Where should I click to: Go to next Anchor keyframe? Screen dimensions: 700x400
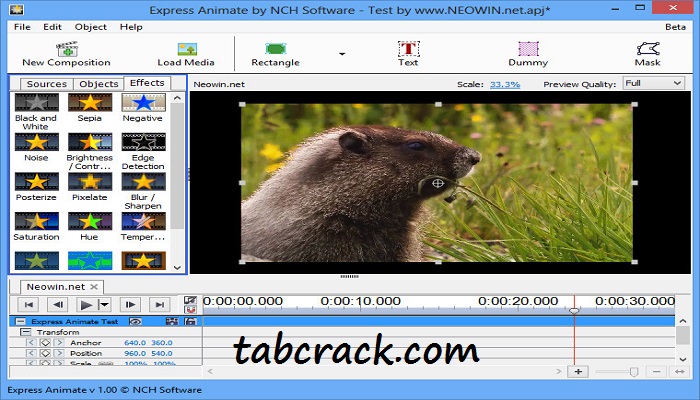(x=59, y=343)
